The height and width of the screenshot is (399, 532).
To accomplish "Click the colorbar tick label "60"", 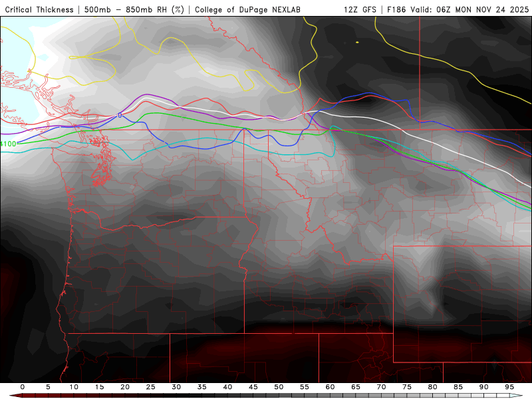I will coord(330,387).
